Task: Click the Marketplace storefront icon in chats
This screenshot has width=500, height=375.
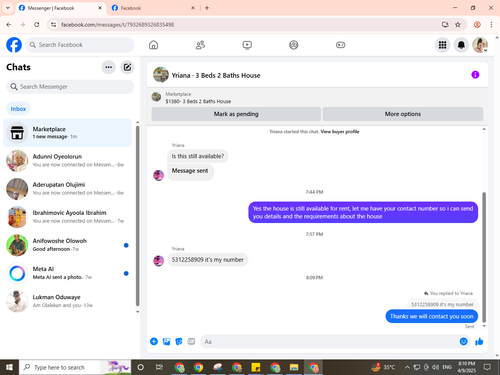Action: pyautogui.click(x=17, y=133)
